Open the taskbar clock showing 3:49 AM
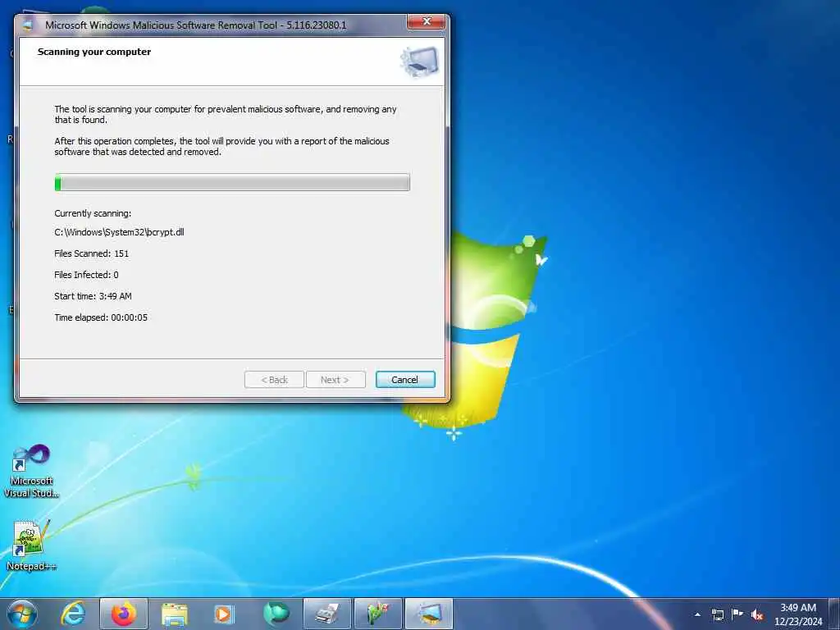 coord(798,614)
